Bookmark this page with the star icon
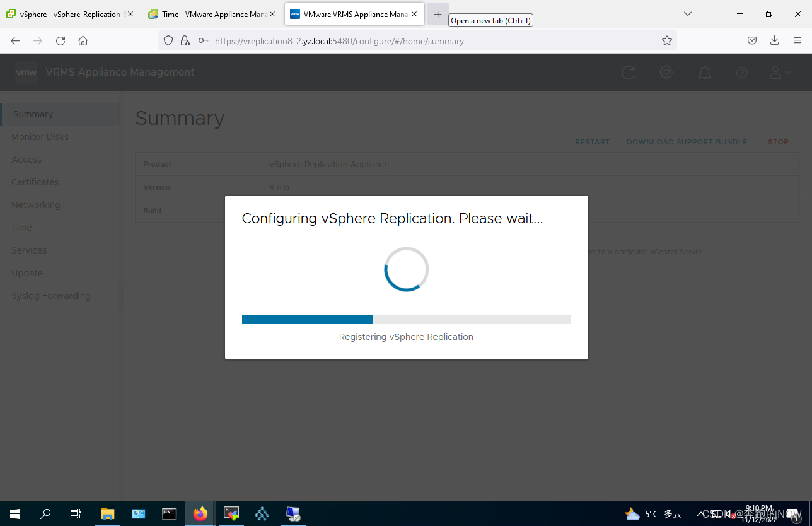Image resolution: width=812 pixels, height=526 pixels. [x=666, y=40]
